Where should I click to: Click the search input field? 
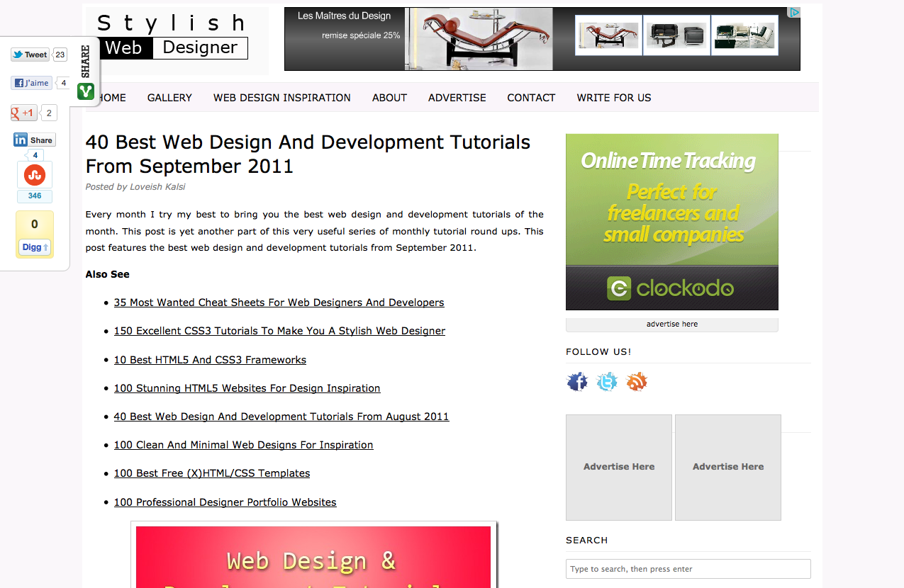pos(688,569)
